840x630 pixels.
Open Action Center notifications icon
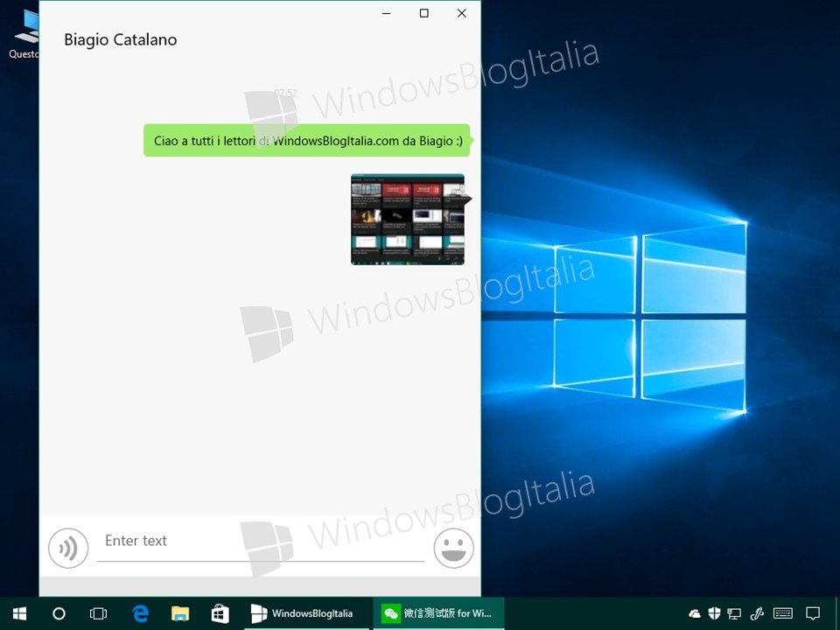tap(813, 613)
